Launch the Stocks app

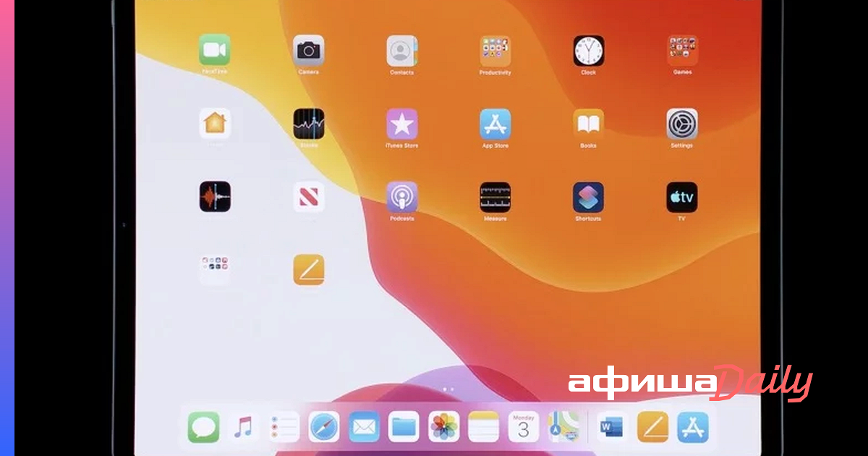coord(308,124)
